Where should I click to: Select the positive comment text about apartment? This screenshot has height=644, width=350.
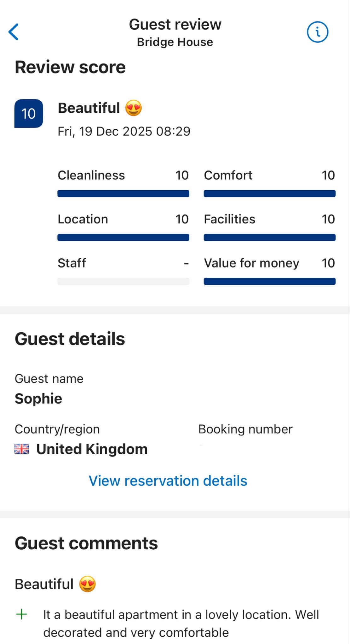(181, 623)
